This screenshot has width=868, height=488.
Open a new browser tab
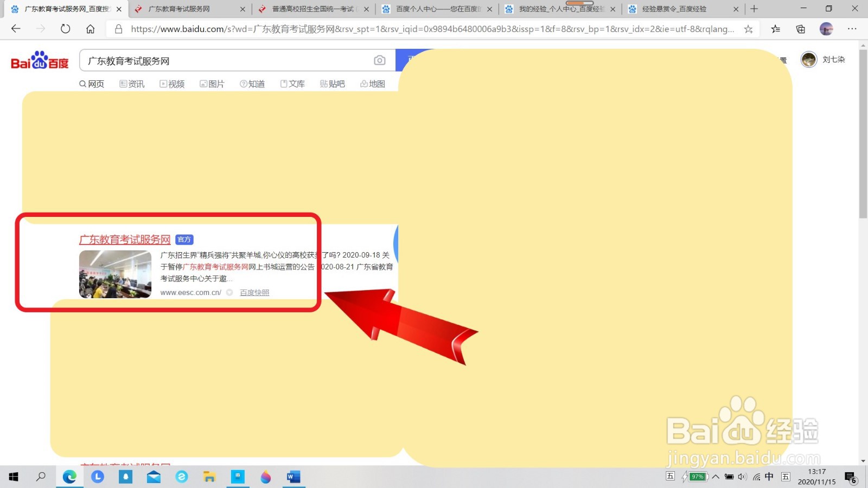click(x=754, y=9)
